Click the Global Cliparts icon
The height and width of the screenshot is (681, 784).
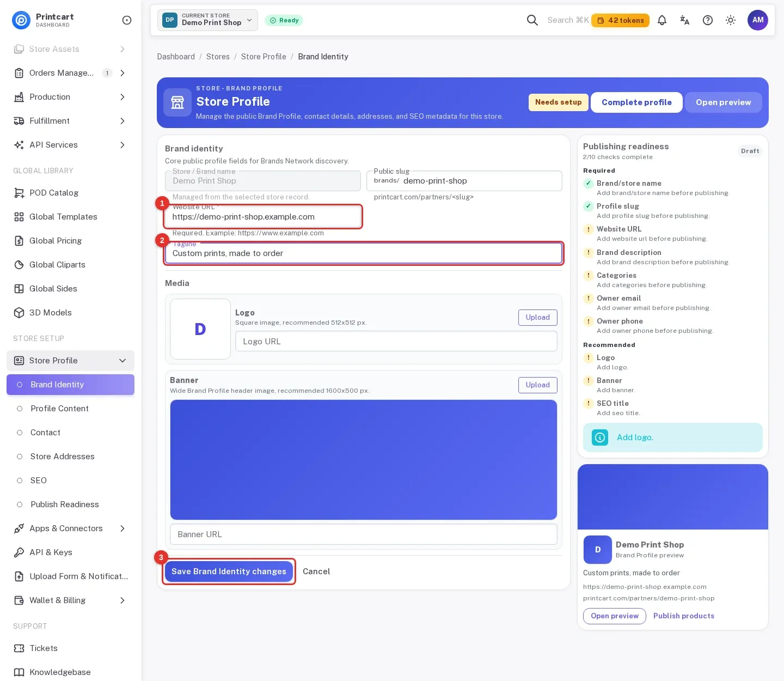click(19, 265)
